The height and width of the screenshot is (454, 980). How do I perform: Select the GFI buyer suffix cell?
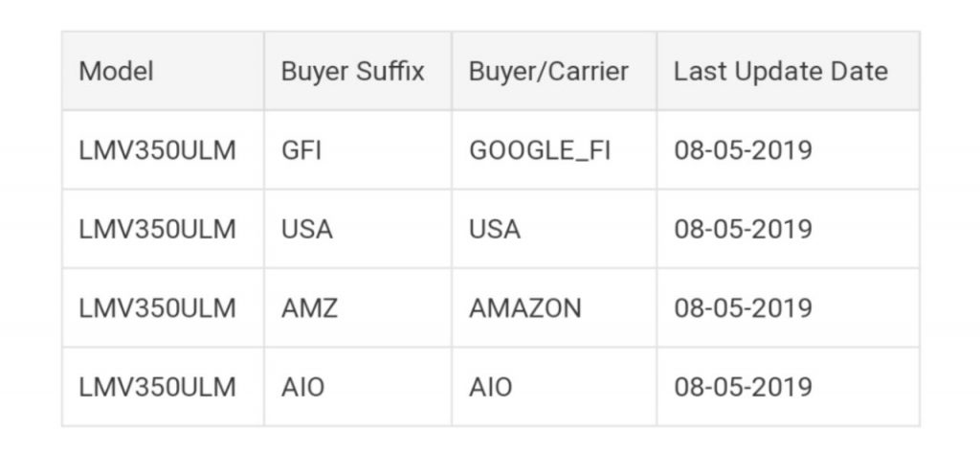tap(301, 150)
